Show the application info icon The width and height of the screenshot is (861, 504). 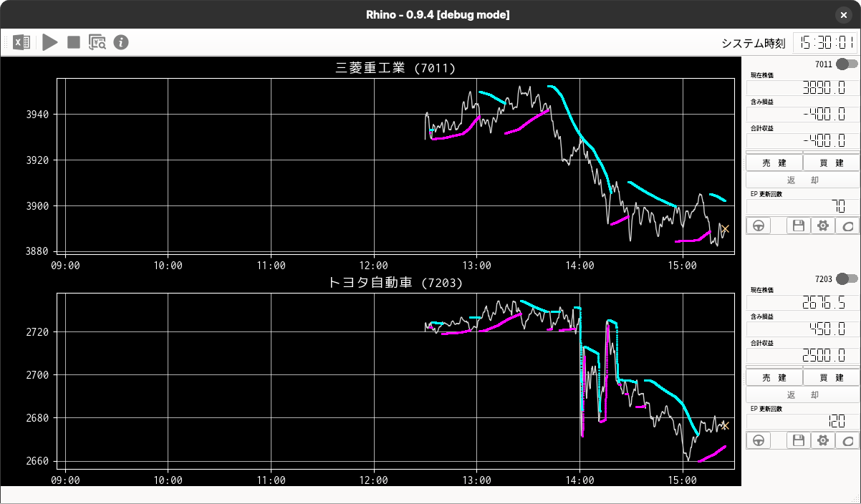click(121, 42)
